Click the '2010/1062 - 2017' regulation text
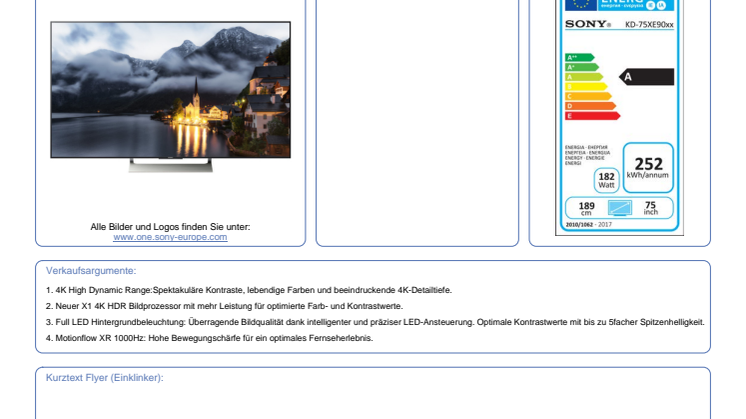 (589, 224)
